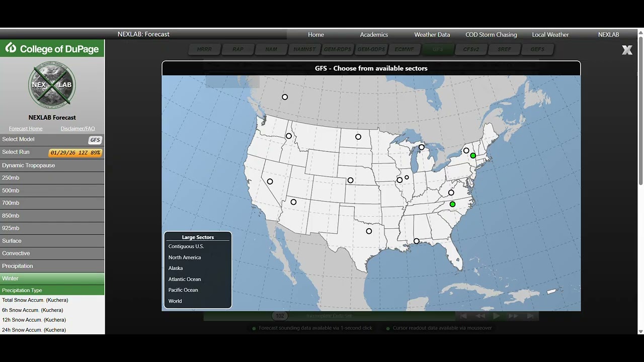
Task: Click the NEXLAB circular logo
Action: (x=52, y=85)
